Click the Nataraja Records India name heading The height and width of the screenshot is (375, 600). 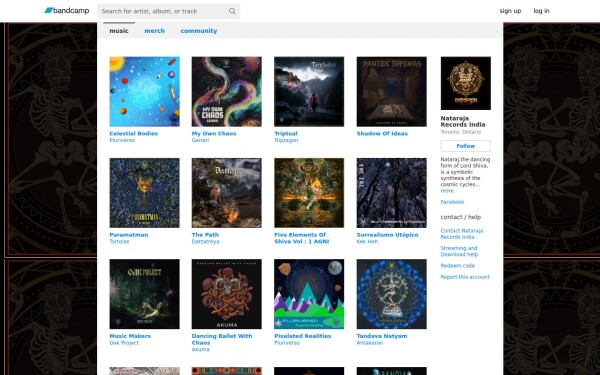(x=463, y=121)
